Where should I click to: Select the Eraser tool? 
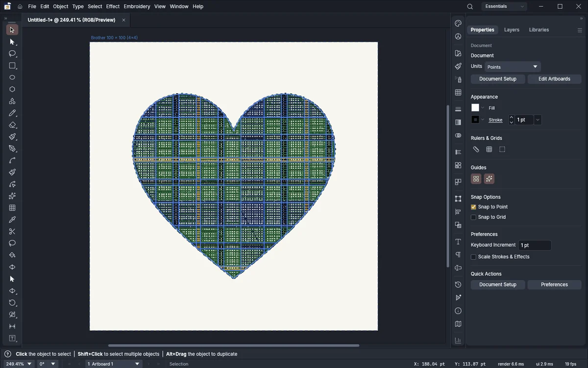(12, 125)
